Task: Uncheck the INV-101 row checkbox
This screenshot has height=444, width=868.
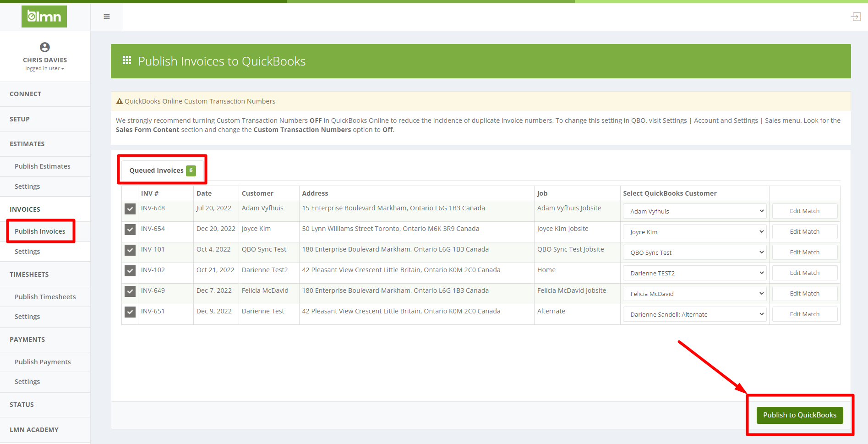Action: (130, 250)
